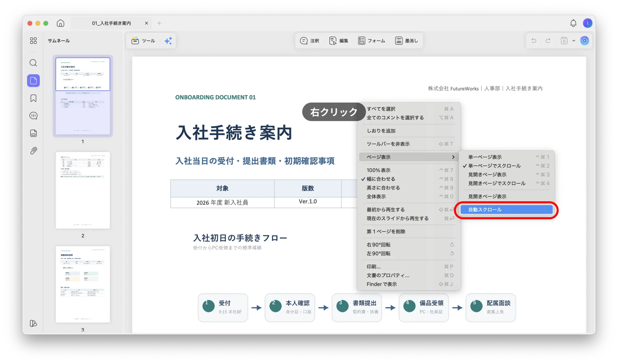Click the redo arrow icon
This screenshot has height=364, width=618.
[x=548, y=41]
